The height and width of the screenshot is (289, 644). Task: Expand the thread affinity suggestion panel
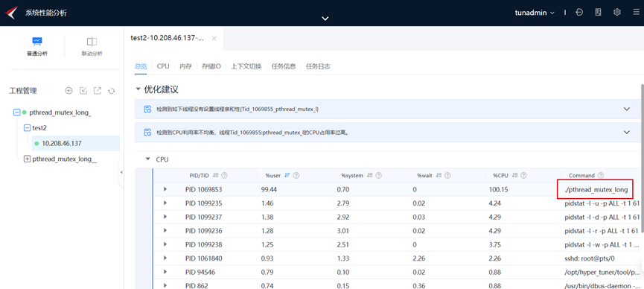(627, 109)
